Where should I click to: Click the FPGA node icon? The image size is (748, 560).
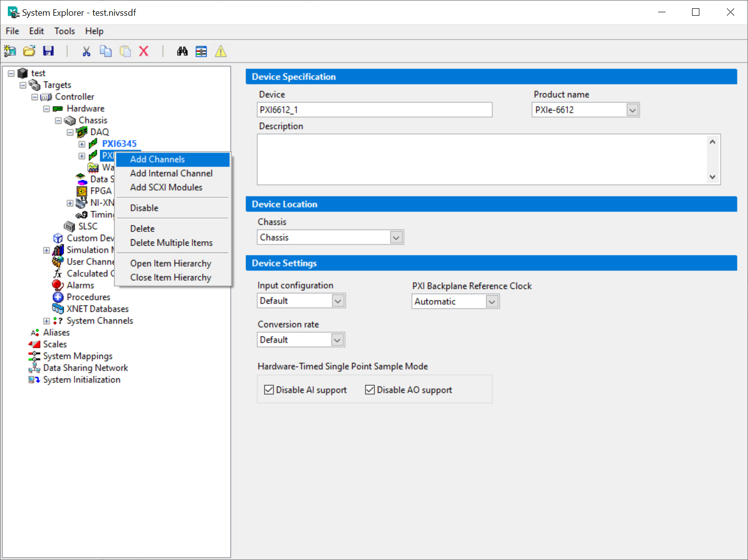82,191
